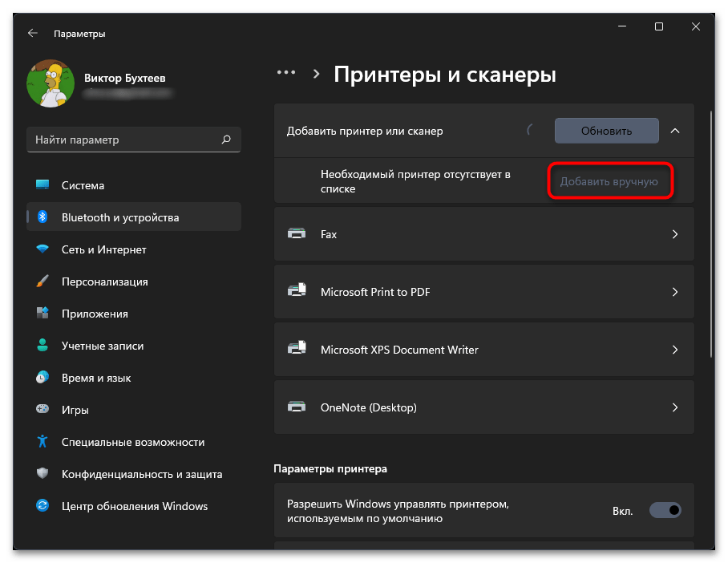Click the Сеть и Интернет Wi-Fi icon
Image resolution: width=728 pixels, height=563 pixels.
click(x=42, y=249)
